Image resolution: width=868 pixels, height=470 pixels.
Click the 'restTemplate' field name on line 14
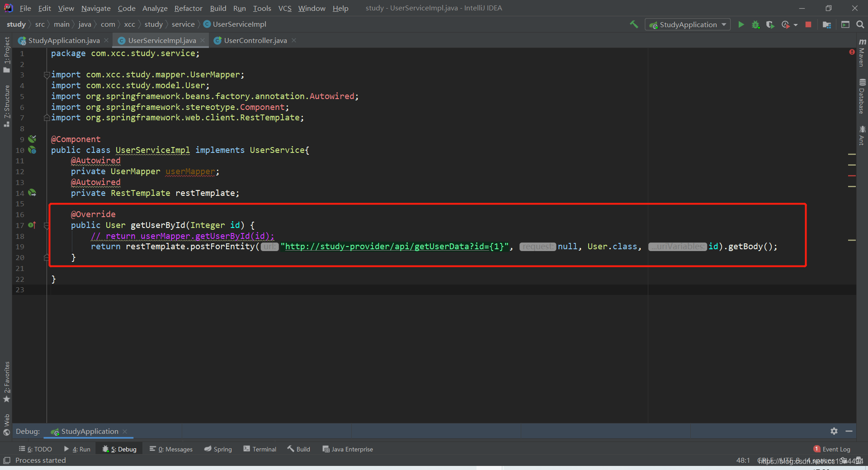tap(205, 193)
